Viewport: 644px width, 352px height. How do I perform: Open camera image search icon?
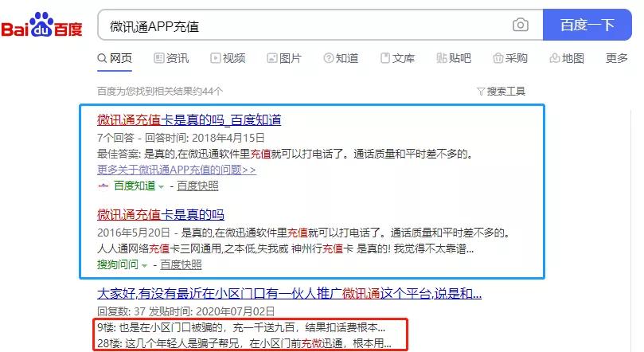[x=521, y=25]
